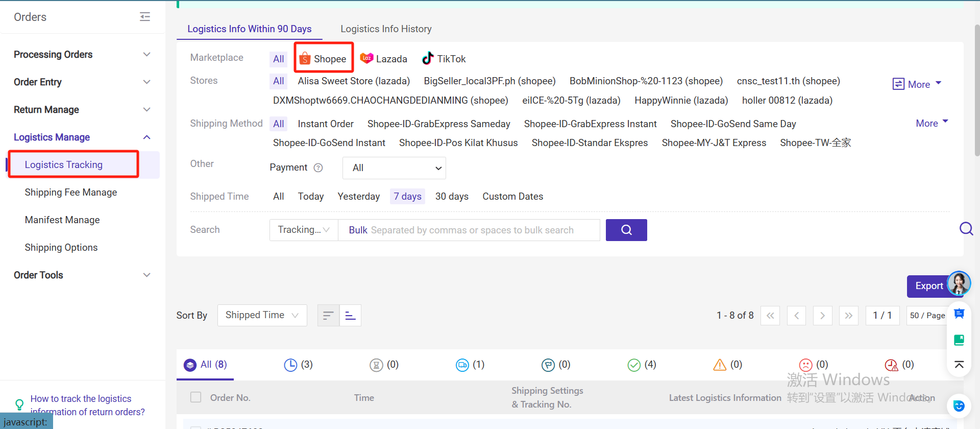The image size is (980, 429).
Task: Open Shipping Fee Manage menu item
Action: click(71, 193)
